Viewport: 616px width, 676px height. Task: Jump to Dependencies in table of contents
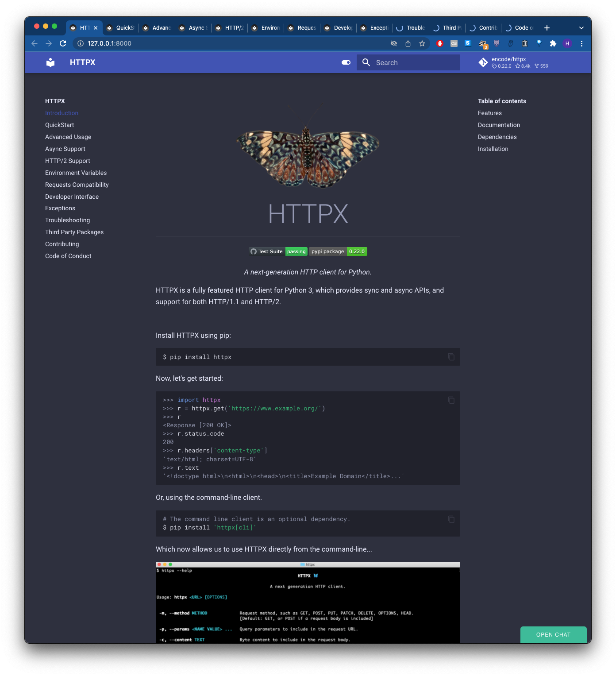pos(497,137)
